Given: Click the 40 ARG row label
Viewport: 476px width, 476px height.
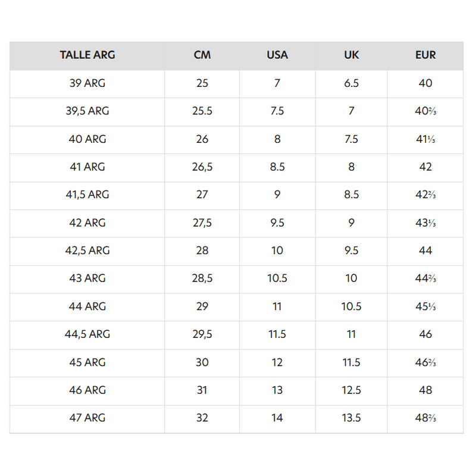Looking at the screenshot, I should (87, 139).
